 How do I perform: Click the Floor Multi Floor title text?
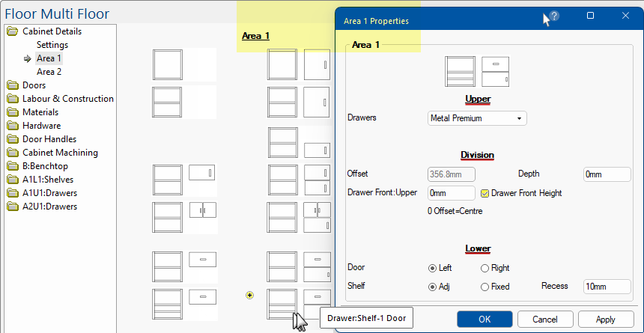coord(57,14)
